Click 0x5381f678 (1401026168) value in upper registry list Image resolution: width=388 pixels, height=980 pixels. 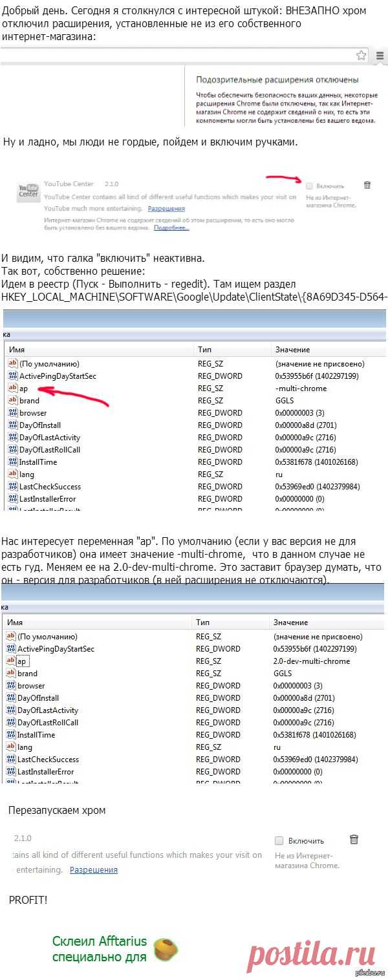pyautogui.click(x=316, y=462)
